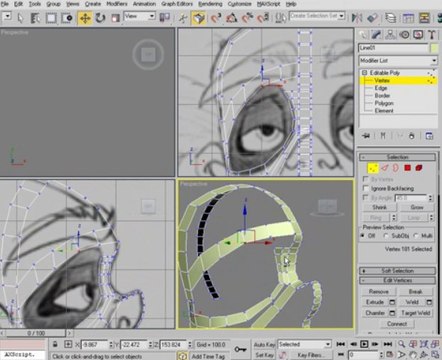The image size is (442, 360).
Task: Expand the Soft Selection rollout
Action: tap(397, 271)
